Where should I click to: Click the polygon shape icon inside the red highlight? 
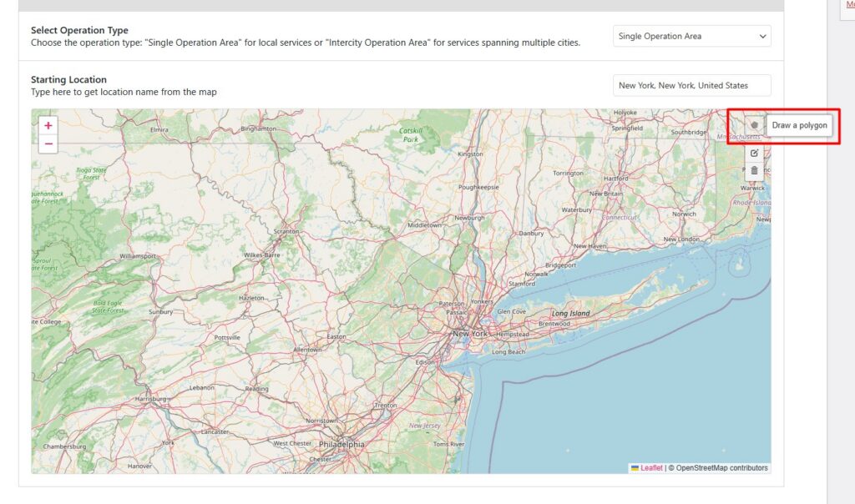click(x=754, y=125)
